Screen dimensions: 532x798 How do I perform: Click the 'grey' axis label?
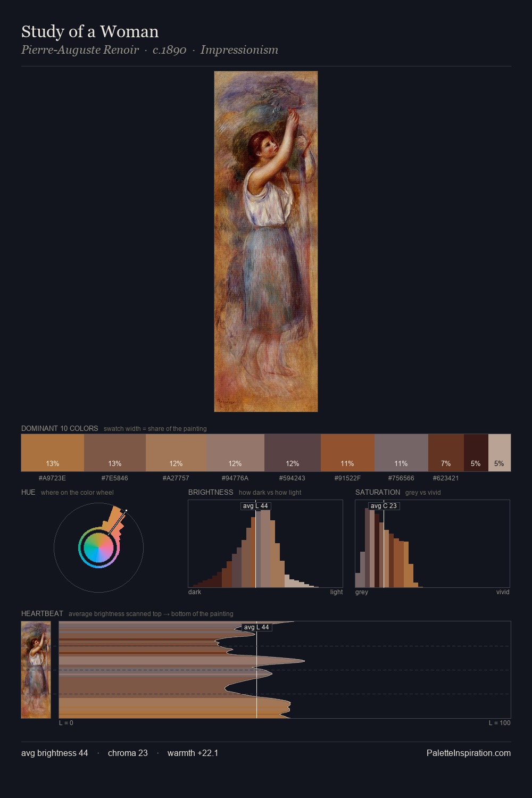362,592
